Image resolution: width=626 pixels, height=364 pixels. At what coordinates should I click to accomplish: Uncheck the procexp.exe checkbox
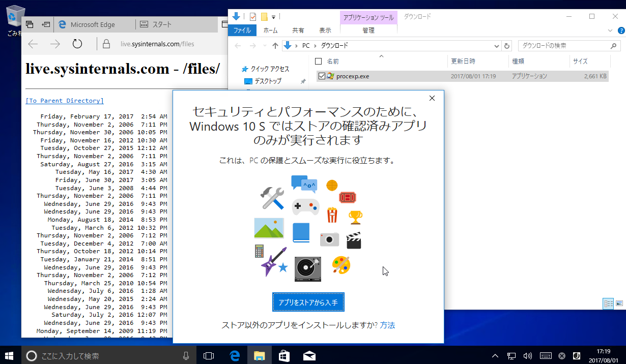322,76
